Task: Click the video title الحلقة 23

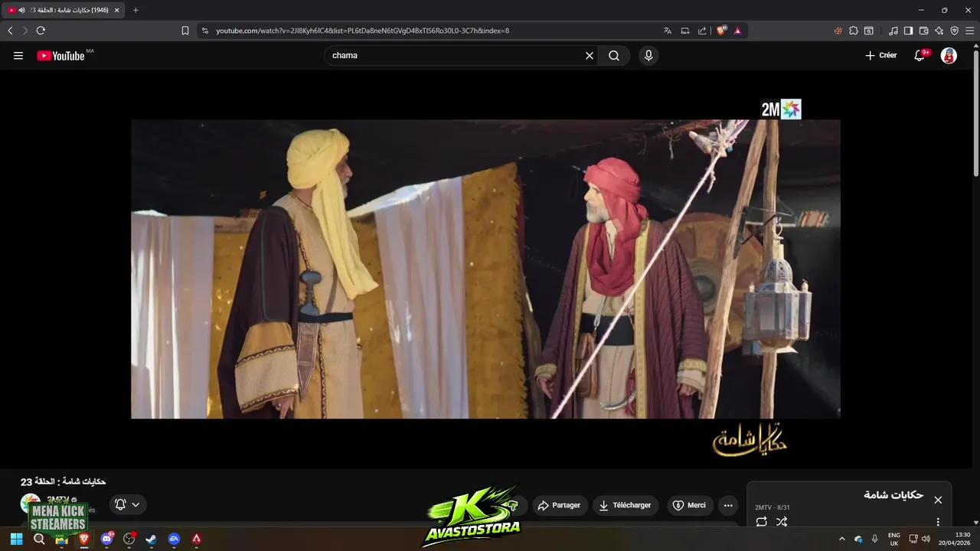Action: pyautogui.click(x=63, y=481)
